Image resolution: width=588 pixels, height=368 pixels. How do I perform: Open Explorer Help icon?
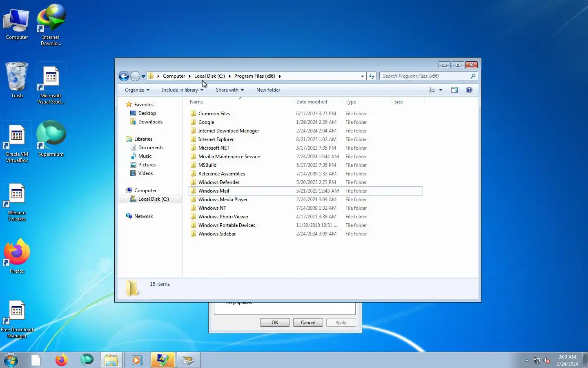(469, 90)
